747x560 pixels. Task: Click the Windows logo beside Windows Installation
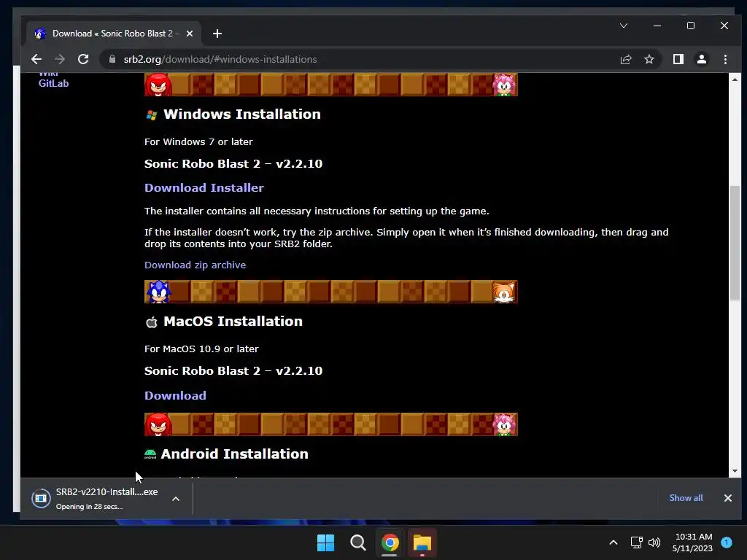[x=152, y=114]
